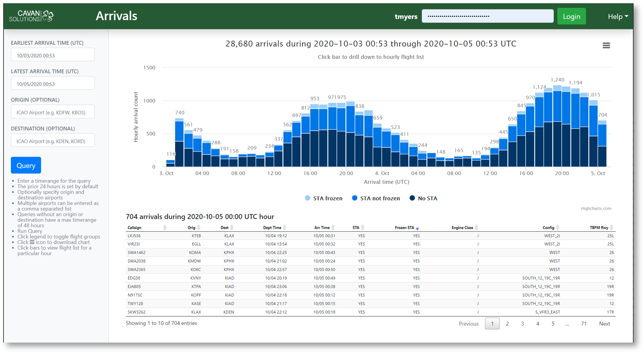The height and width of the screenshot is (353, 644).
Task: Jump to page 71 of results
Action: (584, 323)
